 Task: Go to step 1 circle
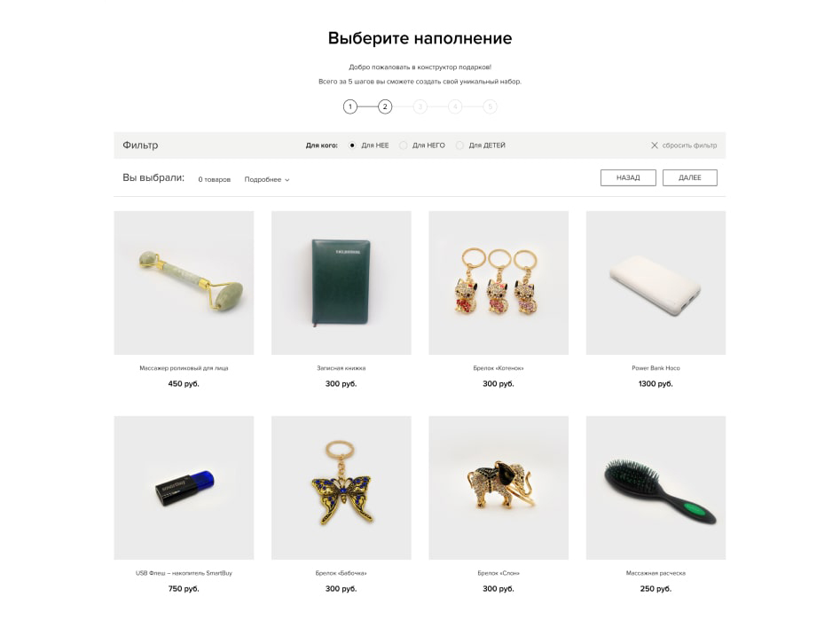point(350,106)
